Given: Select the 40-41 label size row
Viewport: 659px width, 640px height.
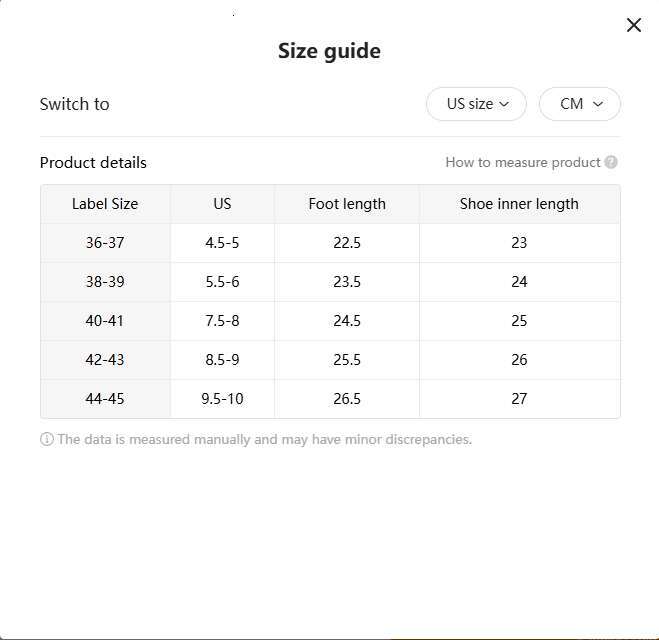Looking at the screenshot, I should [x=105, y=321].
